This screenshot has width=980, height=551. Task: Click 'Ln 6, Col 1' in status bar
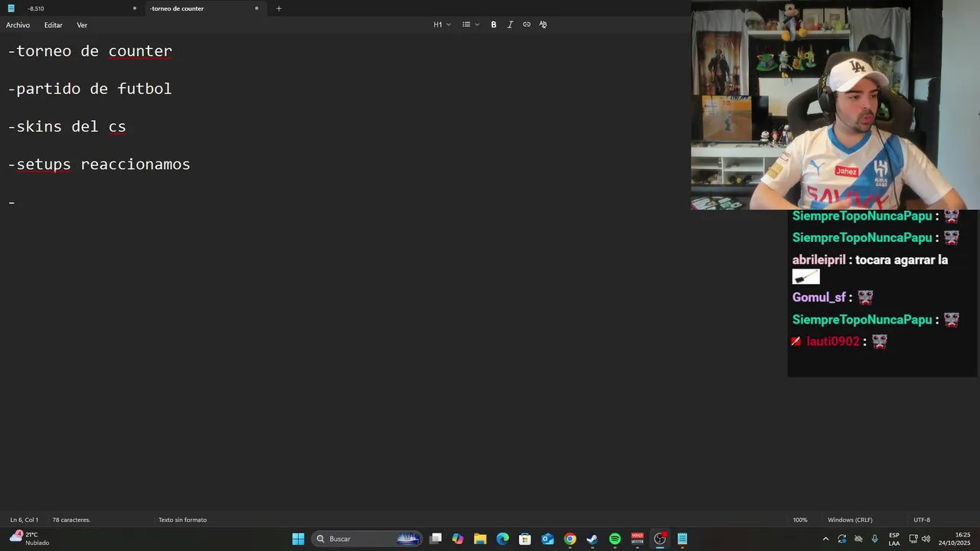[24, 520]
